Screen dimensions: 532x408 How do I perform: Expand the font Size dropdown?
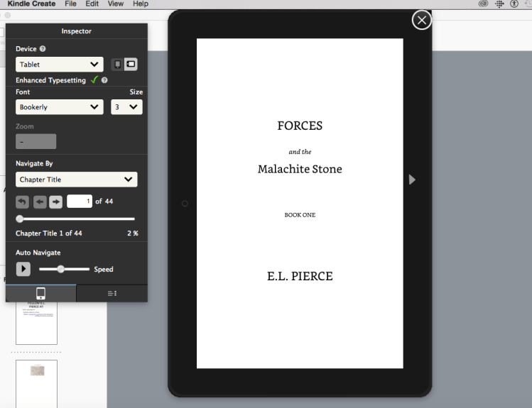[126, 107]
